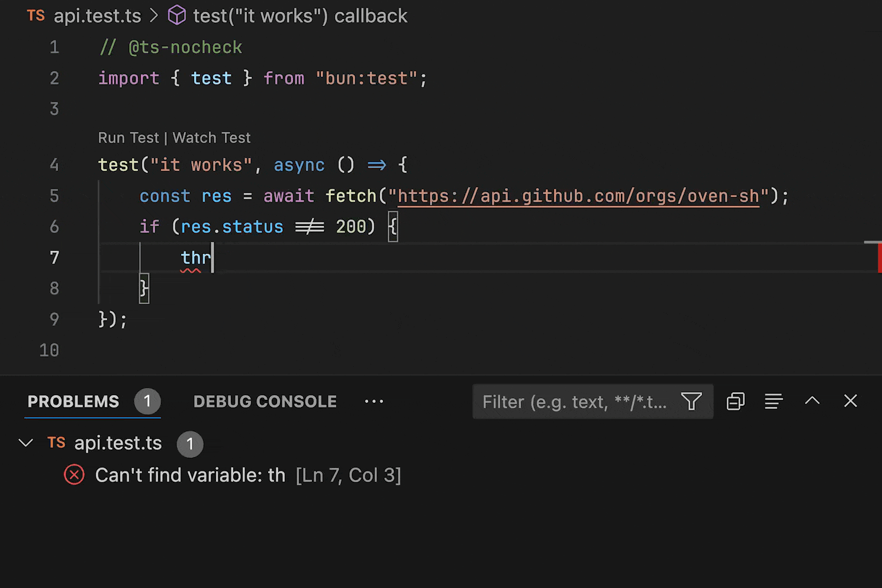The image size is (882, 588).
Task: Toggle view as table/tree icon in Problems
Action: pos(773,402)
